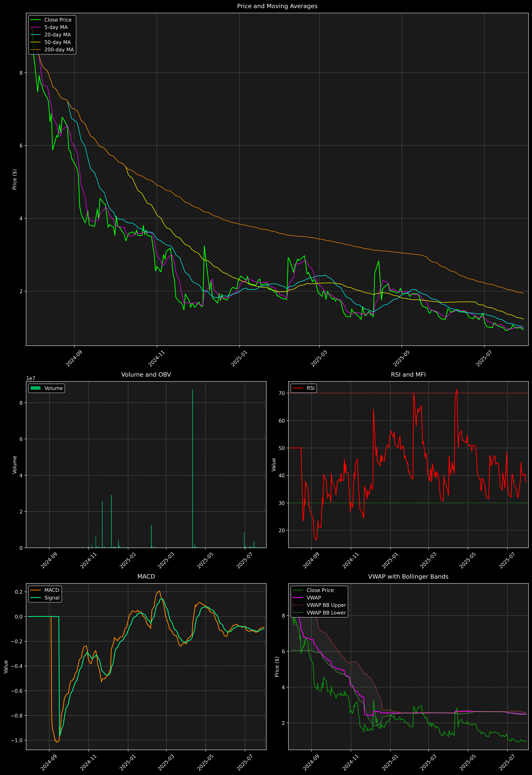Click the "8" price tick on the VWAP chart
The image size is (532, 775).
tap(283, 616)
